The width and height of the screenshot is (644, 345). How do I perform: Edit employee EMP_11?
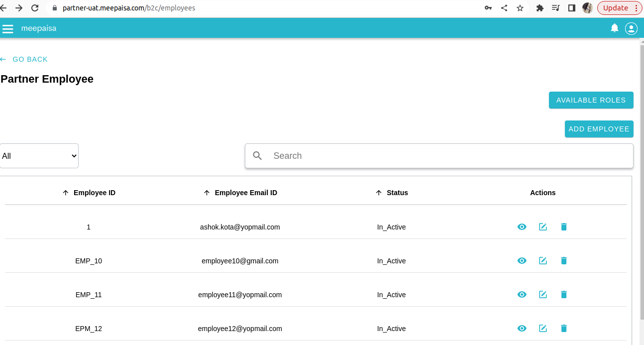tap(543, 295)
